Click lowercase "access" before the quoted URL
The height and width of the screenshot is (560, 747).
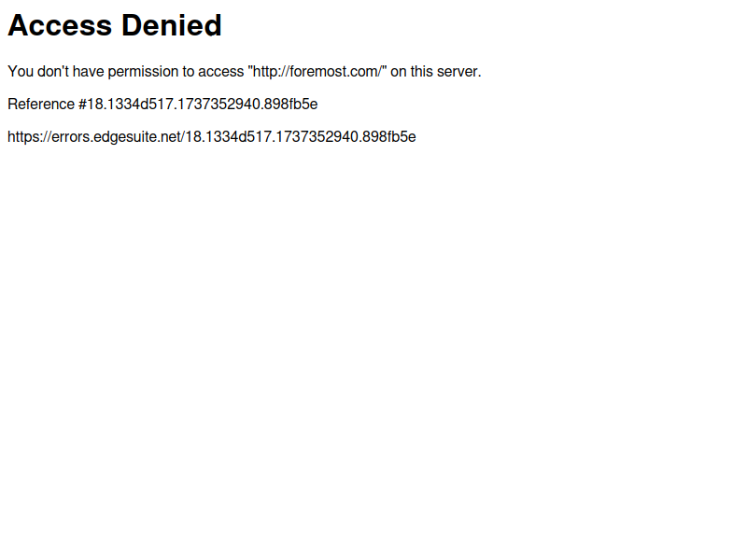coord(220,72)
